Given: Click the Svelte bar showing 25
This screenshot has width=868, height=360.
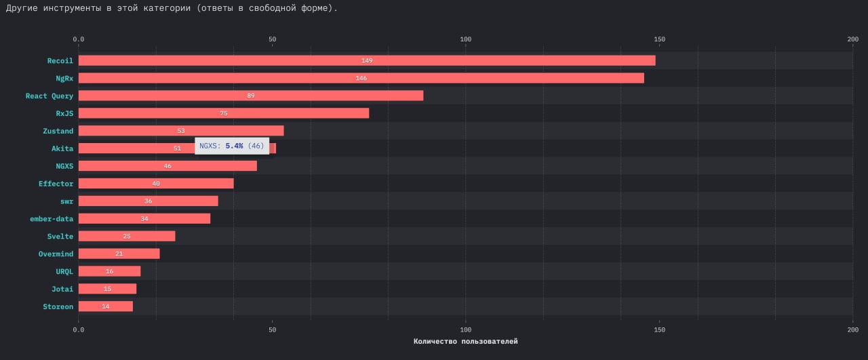Looking at the screenshot, I should point(127,236).
